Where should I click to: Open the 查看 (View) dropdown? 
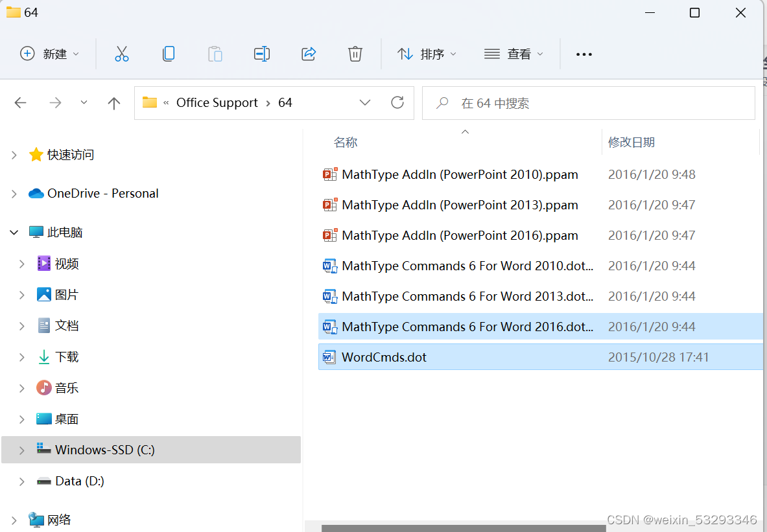513,54
